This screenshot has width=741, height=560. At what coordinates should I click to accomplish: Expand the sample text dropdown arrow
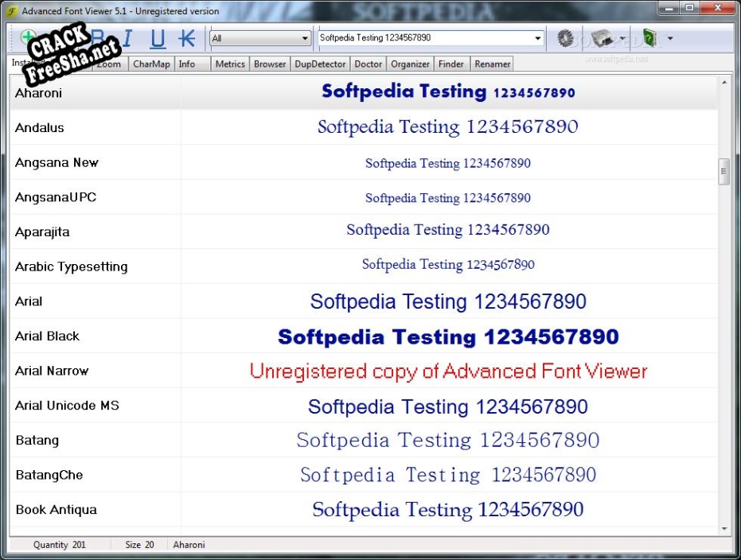tap(538, 38)
